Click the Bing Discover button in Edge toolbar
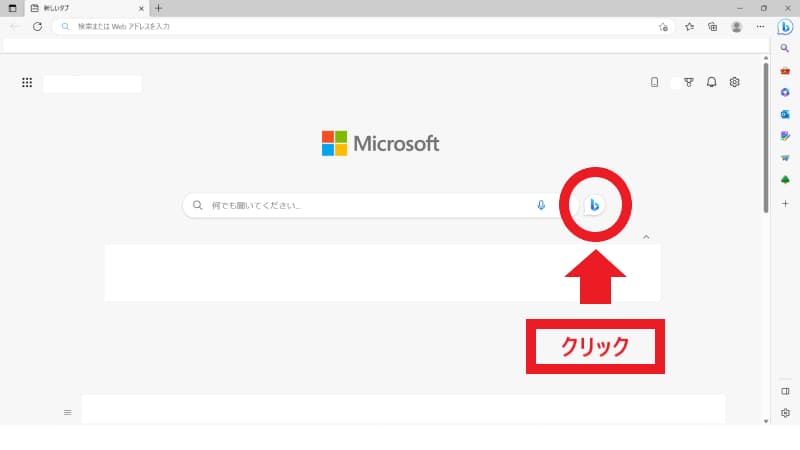Screen dimensions: 800x450 coord(785,27)
